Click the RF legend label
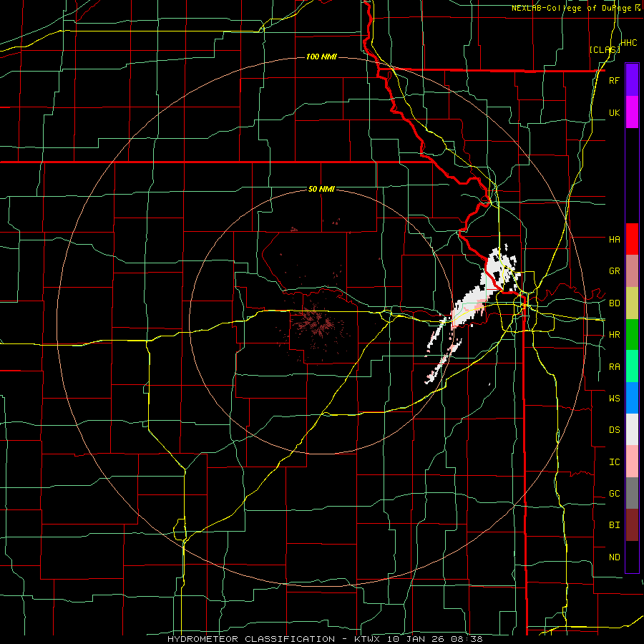This screenshot has height=644, width=644. point(614,80)
